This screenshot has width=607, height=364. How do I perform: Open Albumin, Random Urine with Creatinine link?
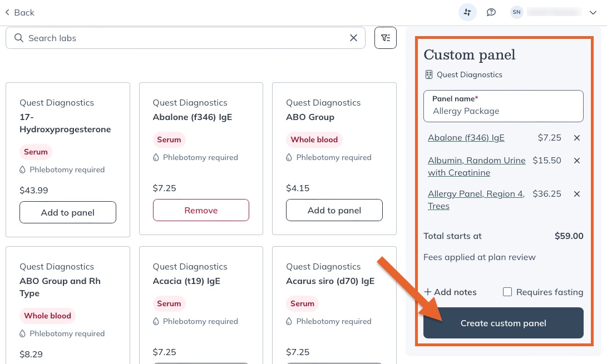(x=477, y=166)
